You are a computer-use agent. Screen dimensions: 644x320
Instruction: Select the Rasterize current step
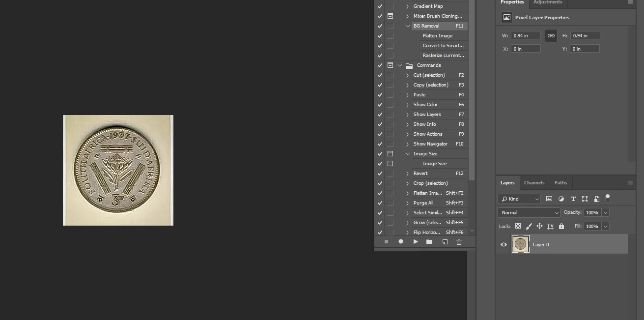coord(443,56)
